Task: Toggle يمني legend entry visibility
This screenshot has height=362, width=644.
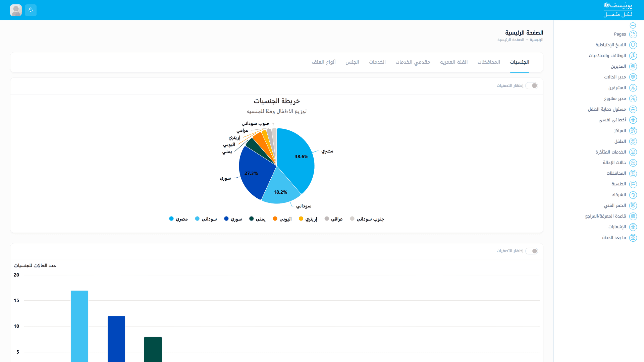Action: point(258,219)
